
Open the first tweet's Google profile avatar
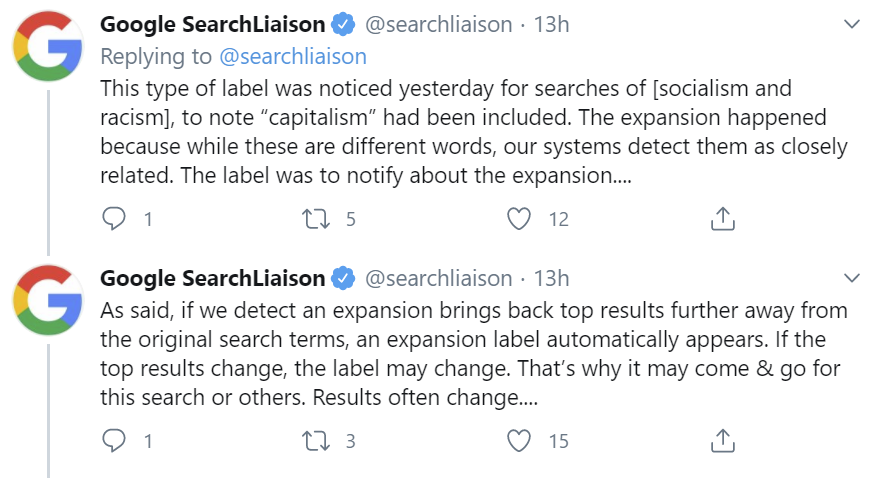coord(47,47)
